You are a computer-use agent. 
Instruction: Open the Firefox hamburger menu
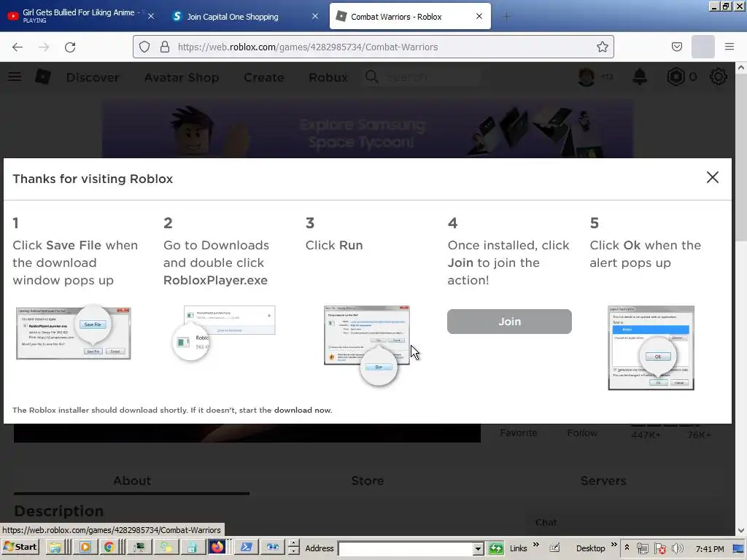coord(729,47)
